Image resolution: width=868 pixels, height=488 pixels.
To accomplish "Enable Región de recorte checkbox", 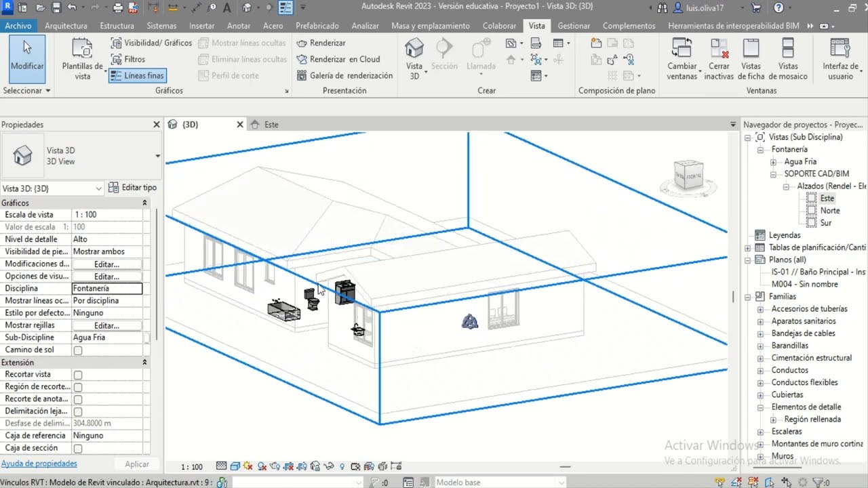I will point(78,387).
